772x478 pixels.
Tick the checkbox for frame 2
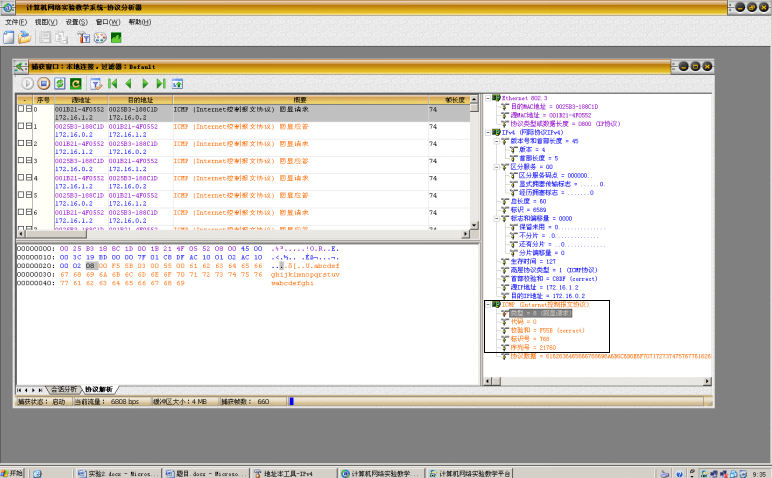point(21,143)
